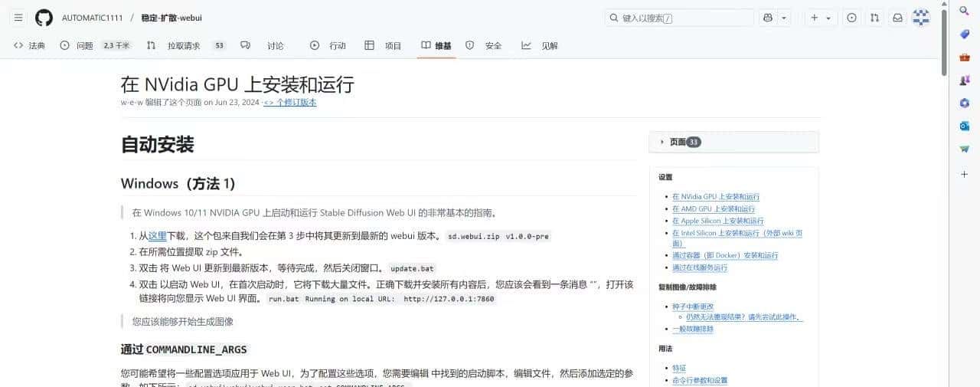Screen dimensions: 980x387
Task: Open the notifications inbox icon
Action: [898, 18]
